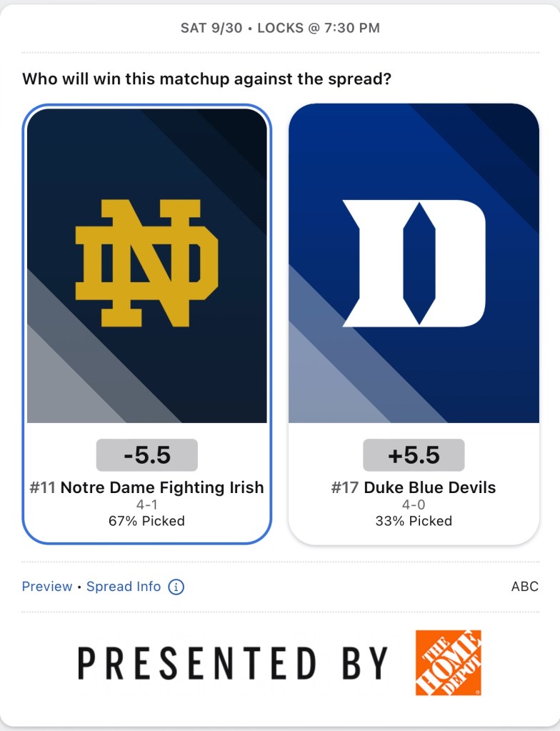Open the Spread Info link
560x731 pixels.
(124, 587)
